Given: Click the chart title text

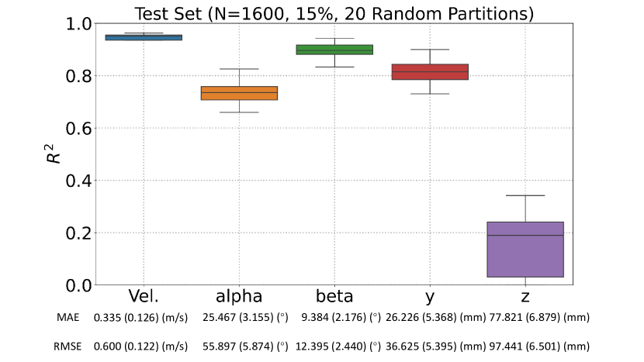Looking at the screenshot, I should [334, 13].
